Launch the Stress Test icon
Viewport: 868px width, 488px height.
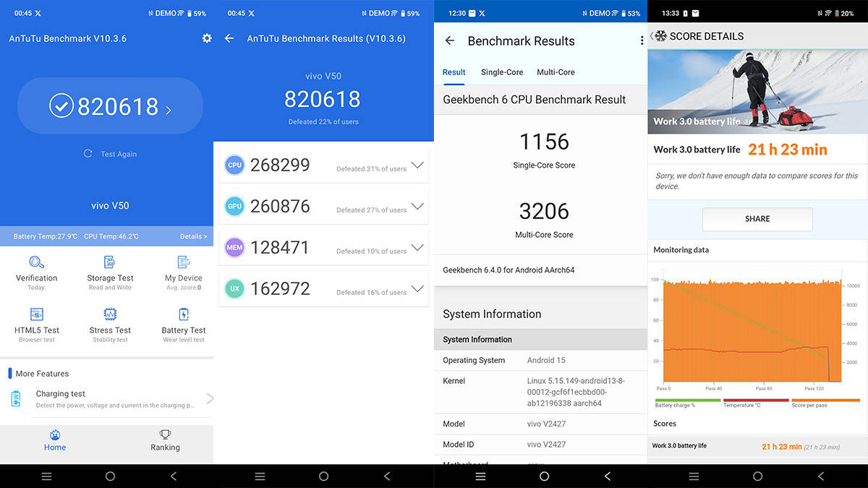[110, 314]
